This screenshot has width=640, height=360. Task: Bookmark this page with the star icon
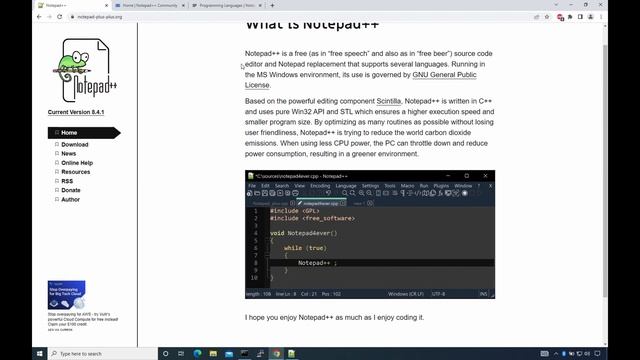[x=547, y=17]
